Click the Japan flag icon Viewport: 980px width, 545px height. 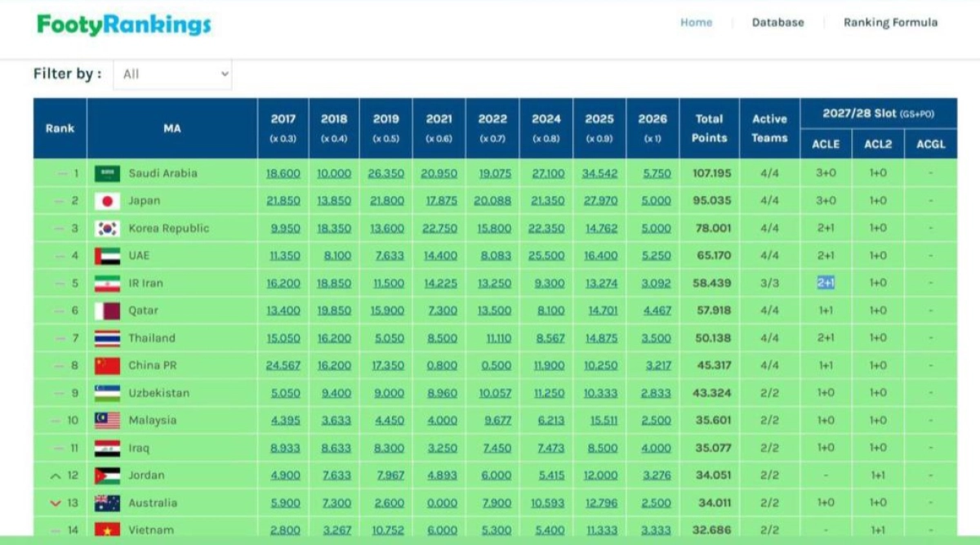pos(108,201)
